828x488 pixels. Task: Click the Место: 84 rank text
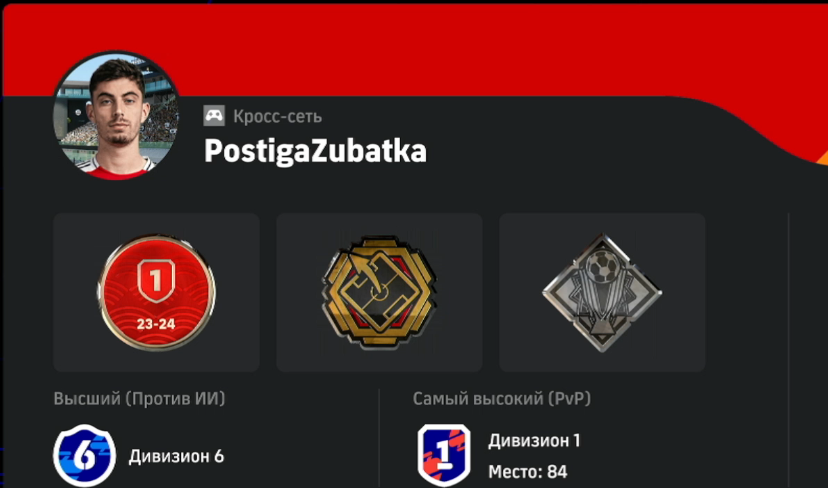point(528,471)
